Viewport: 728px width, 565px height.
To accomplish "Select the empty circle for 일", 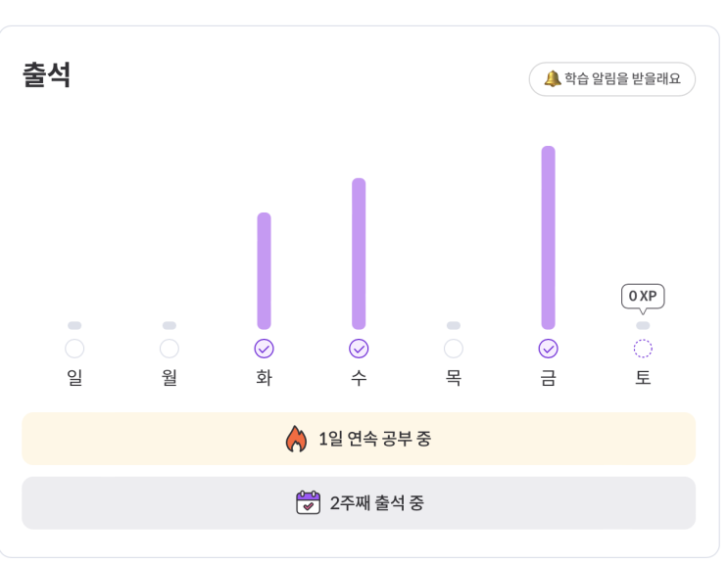I will tap(74, 349).
